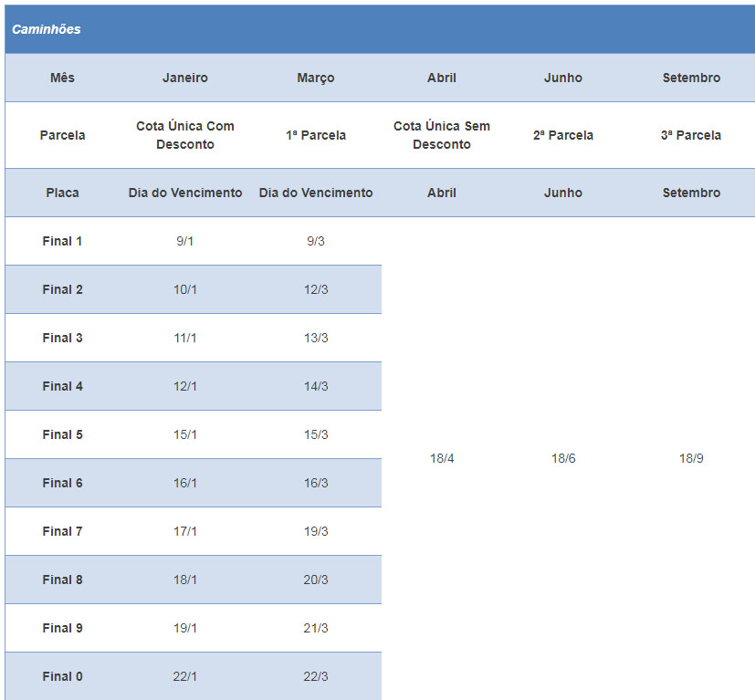Click the 19/3 date for Final 7
The width and height of the screenshot is (755, 700).
(316, 531)
